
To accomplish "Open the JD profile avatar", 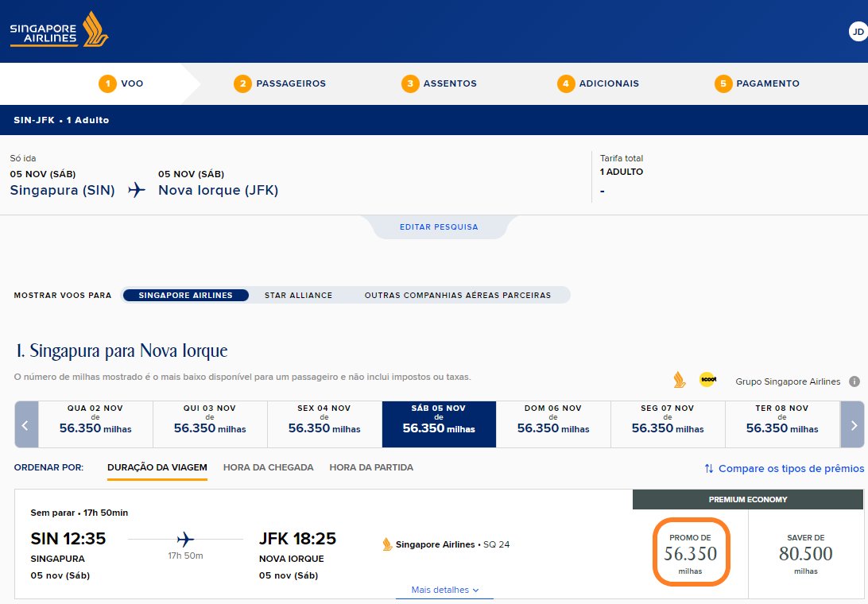I will pyautogui.click(x=858, y=32).
